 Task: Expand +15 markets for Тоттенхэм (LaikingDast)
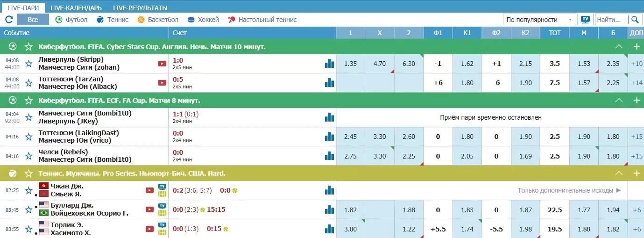pos(636,137)
